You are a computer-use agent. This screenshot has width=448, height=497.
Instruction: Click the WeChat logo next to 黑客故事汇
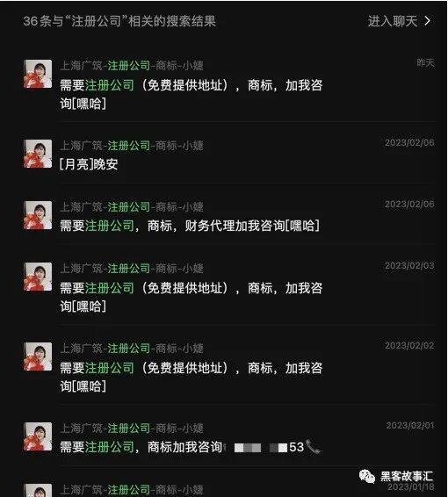tap(367, 476)
